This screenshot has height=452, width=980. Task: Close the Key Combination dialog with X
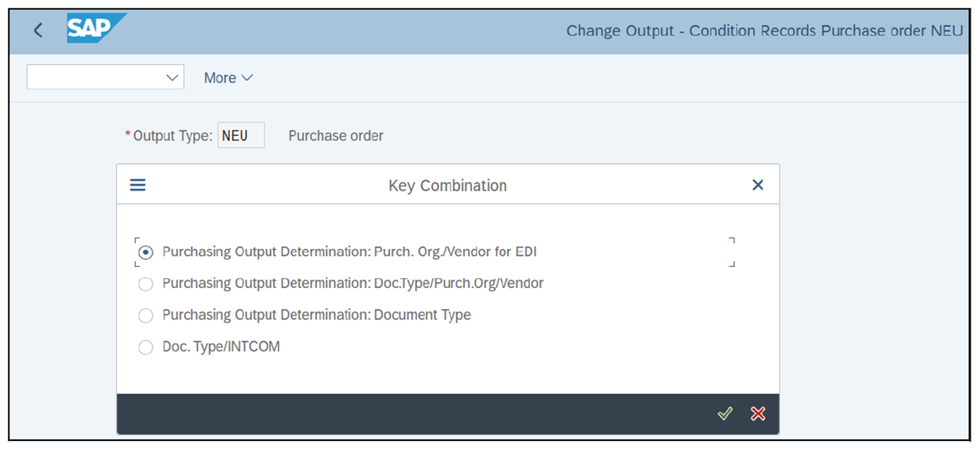click(758, 185)
